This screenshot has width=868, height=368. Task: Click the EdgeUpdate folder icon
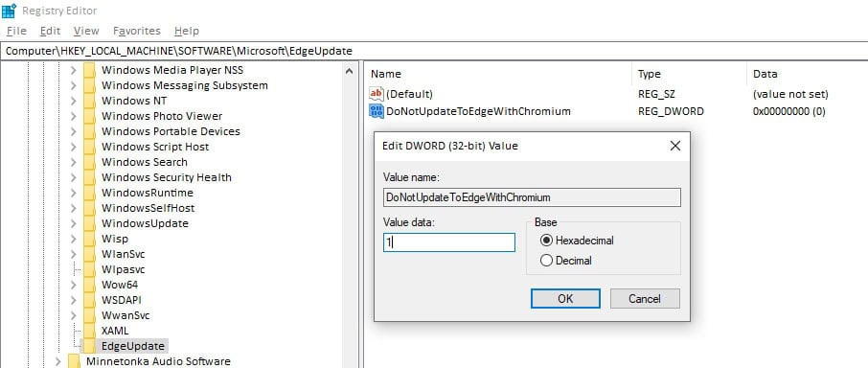coord(89,346)
